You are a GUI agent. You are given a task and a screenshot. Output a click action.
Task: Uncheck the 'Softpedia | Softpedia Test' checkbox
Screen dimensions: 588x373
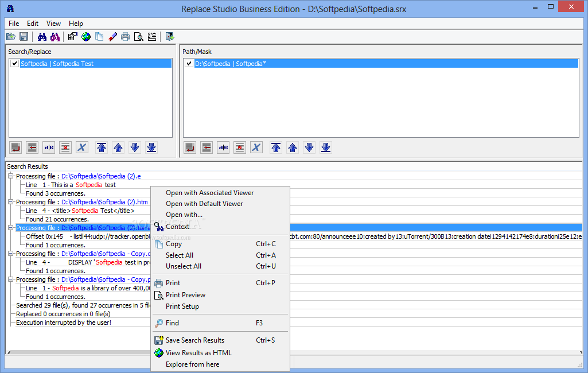[x=14, y=64]
